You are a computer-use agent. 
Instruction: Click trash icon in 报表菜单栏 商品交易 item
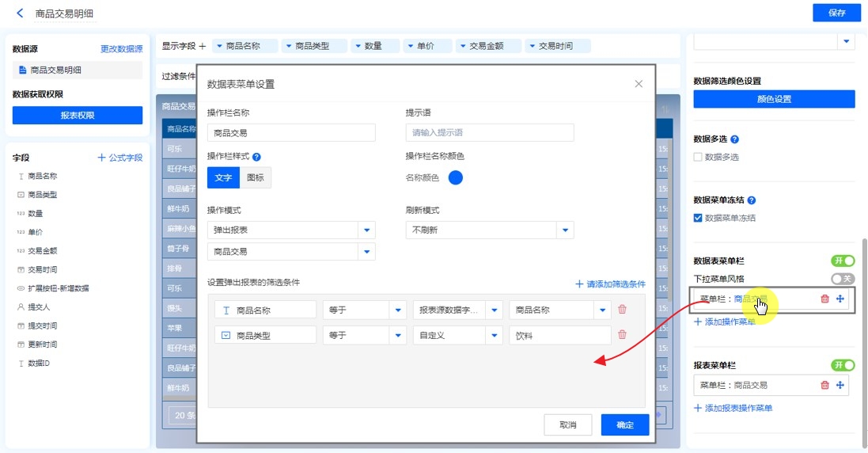825,386
